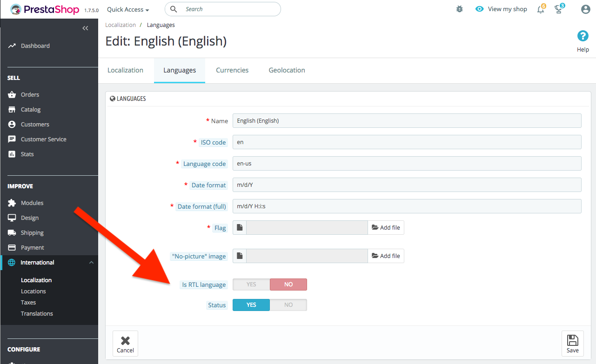Screen dimensions: 596x364
Task: Set Status to YES
Action: tap(251, 305)
